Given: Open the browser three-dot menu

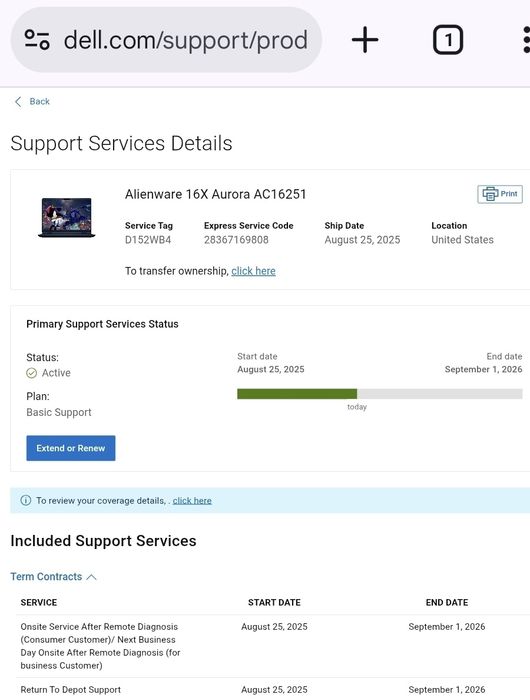Looking at the screenshot, I should pos(526,40).
